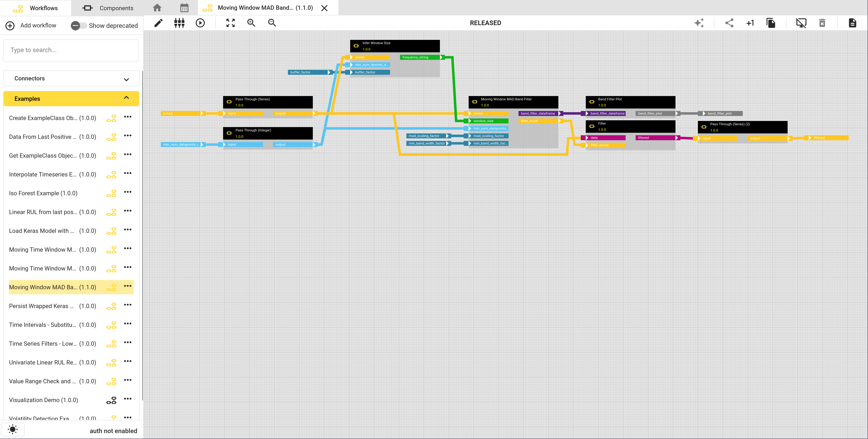Viewport: 868px width, 439px height.
Task: Open the documentation page icon
Action: pos(853,23)
